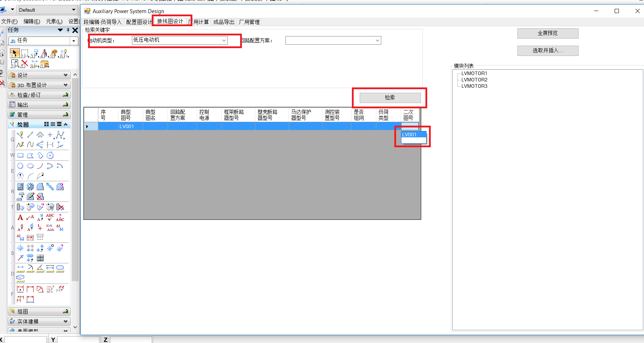Activate the Hatch Area tool
The image size is (644, 343).
(20, 187)
